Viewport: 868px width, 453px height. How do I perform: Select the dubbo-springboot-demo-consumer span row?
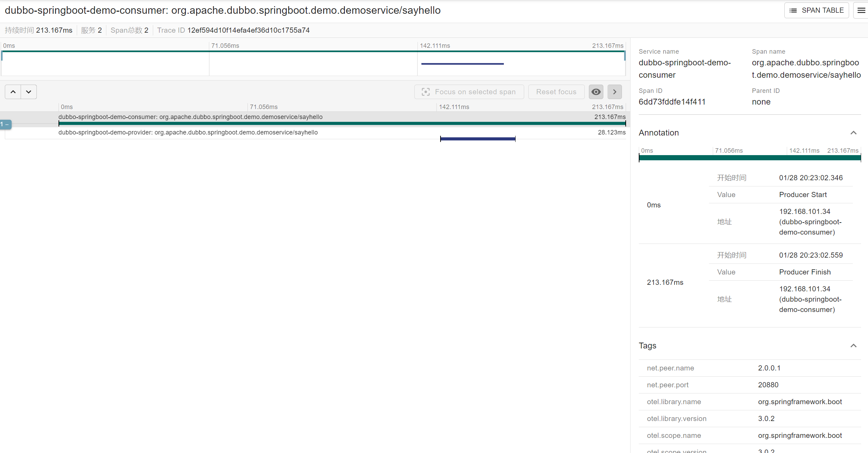(190, 117)
